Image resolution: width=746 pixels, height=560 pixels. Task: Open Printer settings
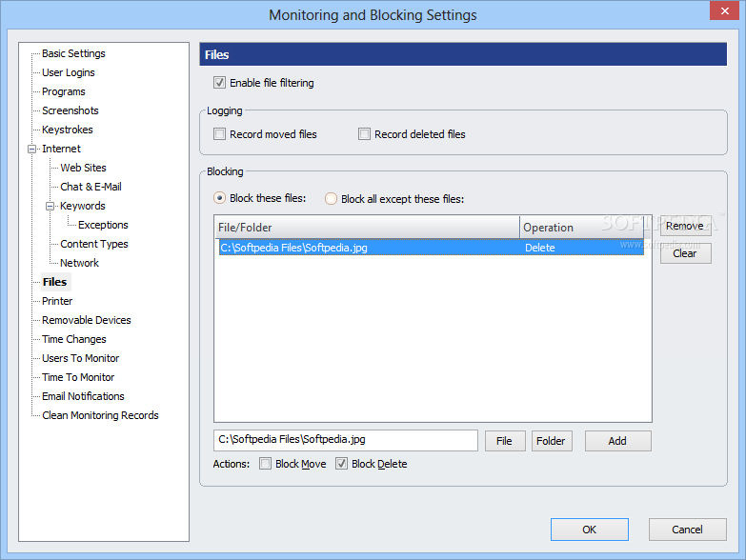point(57,301)
